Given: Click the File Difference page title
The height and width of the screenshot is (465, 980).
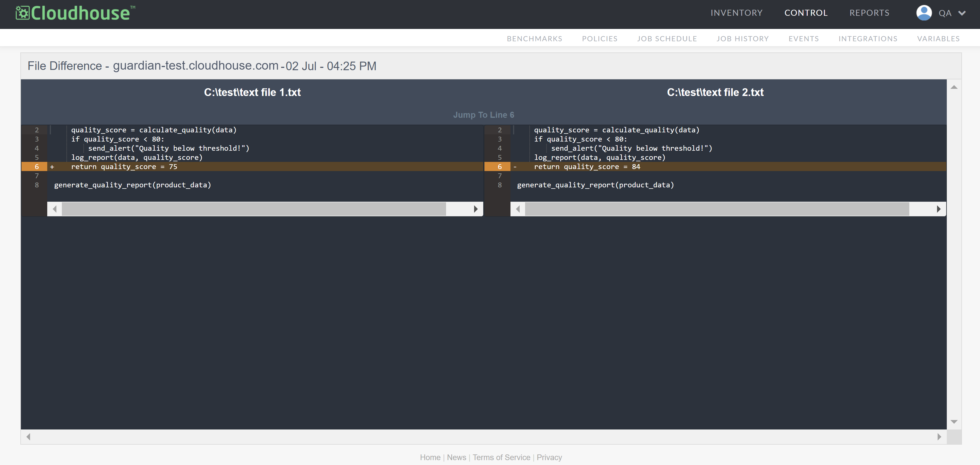Looking at the screenshot, I should pyautogui.click(x=202, y=66).
